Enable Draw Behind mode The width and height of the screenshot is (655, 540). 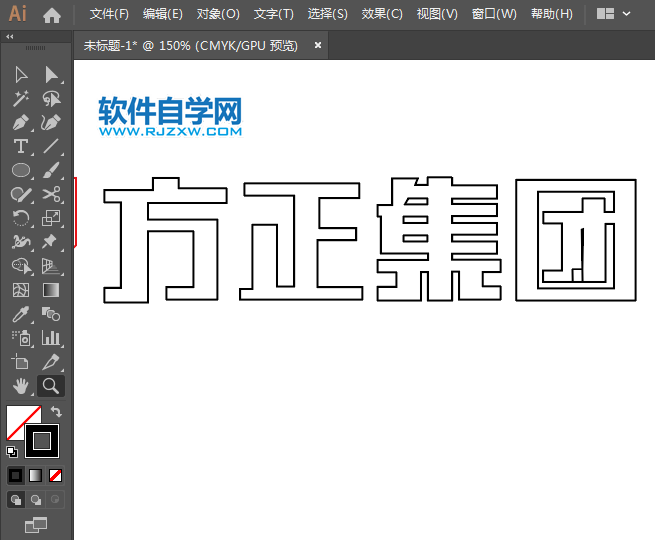point(36,499)
